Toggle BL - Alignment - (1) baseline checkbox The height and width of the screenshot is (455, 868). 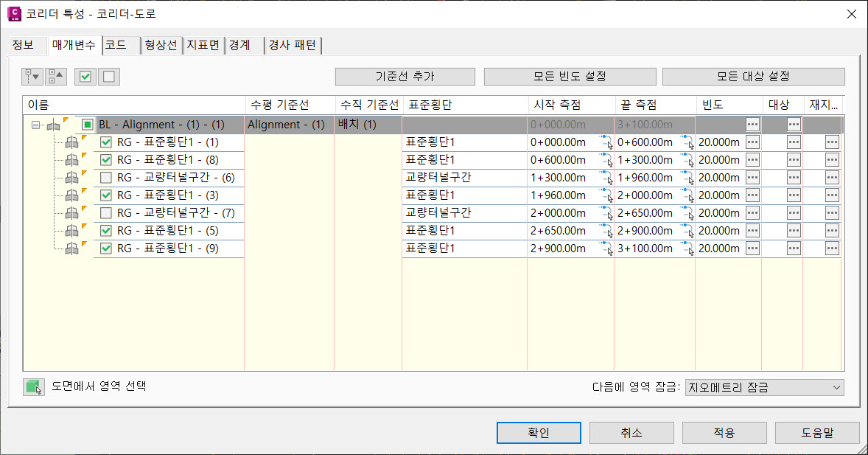[x=88, y=125]
